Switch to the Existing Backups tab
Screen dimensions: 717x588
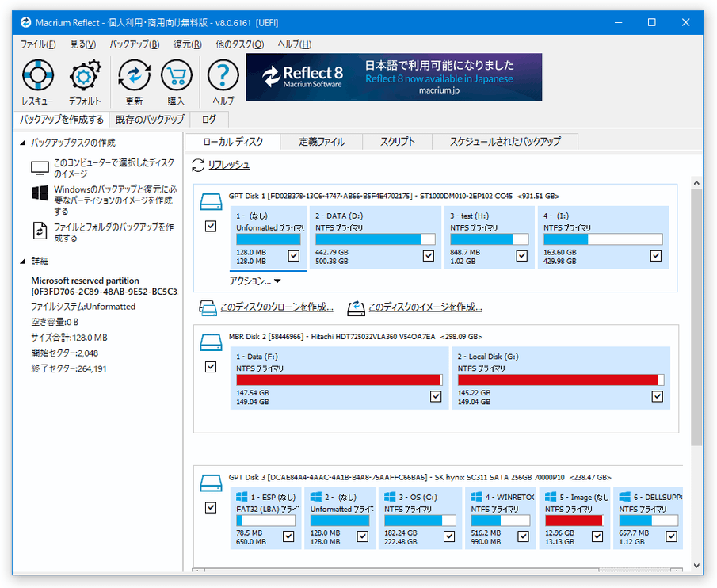tap(150, 120)
